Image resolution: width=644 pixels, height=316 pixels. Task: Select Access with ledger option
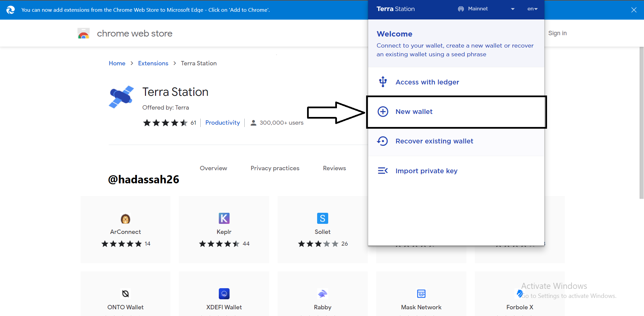click(x=456, y=82)
